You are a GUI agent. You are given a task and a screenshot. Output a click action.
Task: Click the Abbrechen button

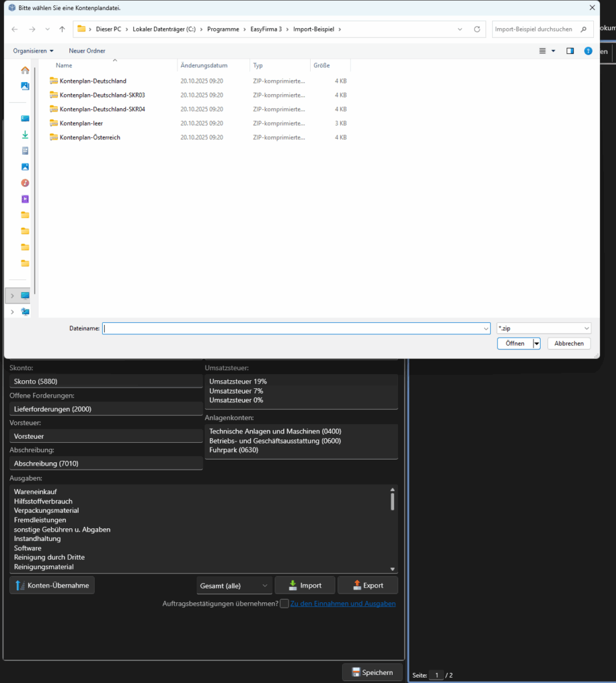569,344
